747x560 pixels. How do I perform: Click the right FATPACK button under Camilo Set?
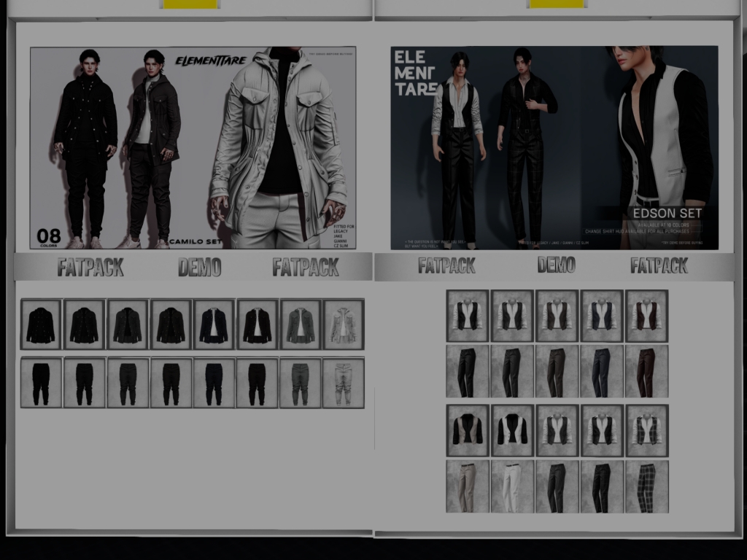[306, 268]
